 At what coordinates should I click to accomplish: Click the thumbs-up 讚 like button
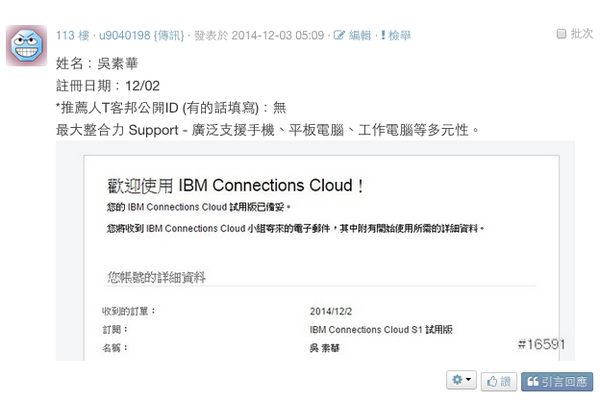coord(497,381)
